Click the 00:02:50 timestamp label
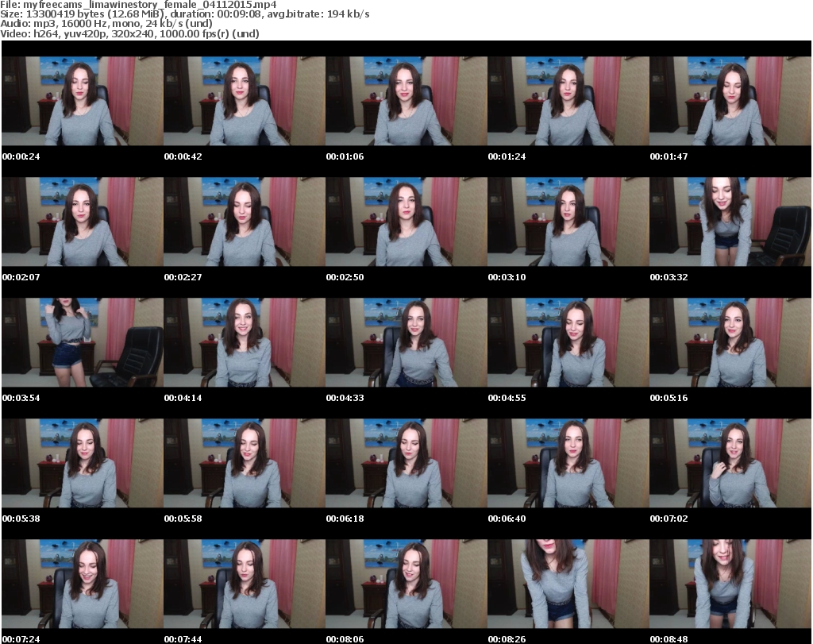813x644 pixels. (345, 277)
